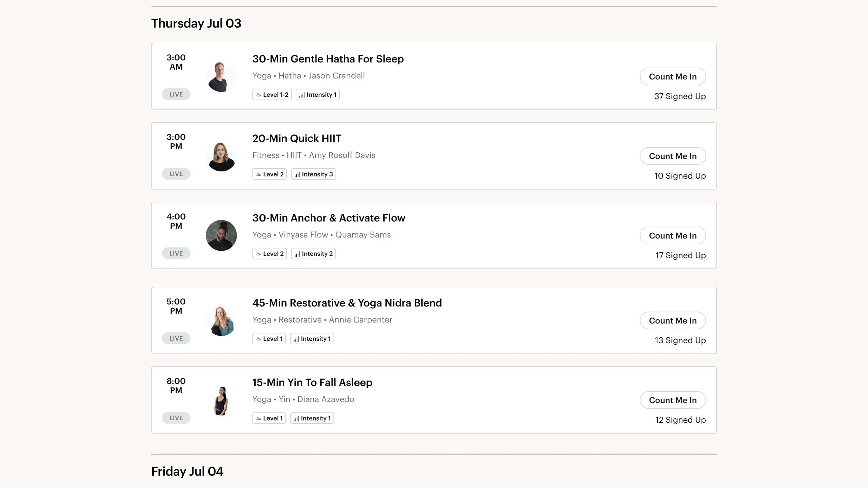
Task: Click Amy Rosoff Davis's instructor photo
Action: [221, 156]
